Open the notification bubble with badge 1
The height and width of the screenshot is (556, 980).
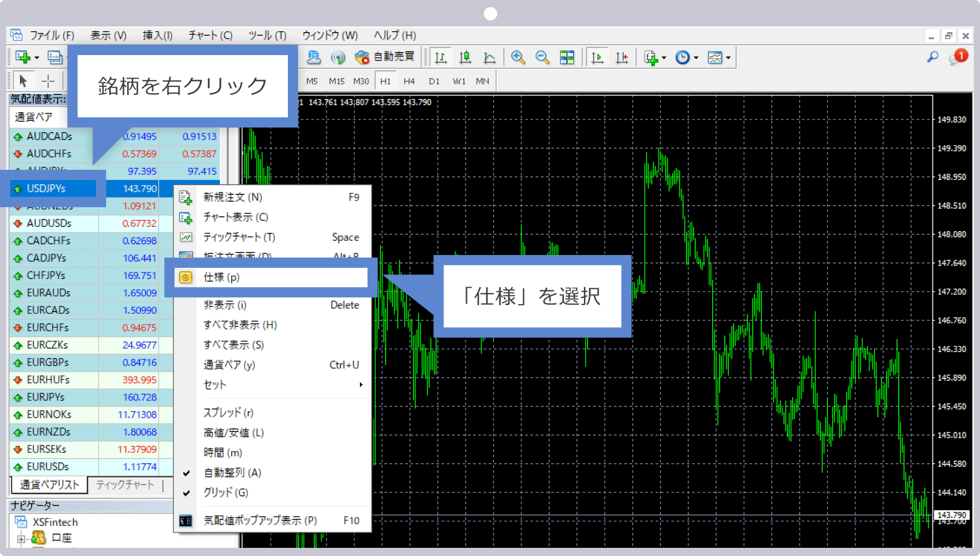tap(958, 57)
